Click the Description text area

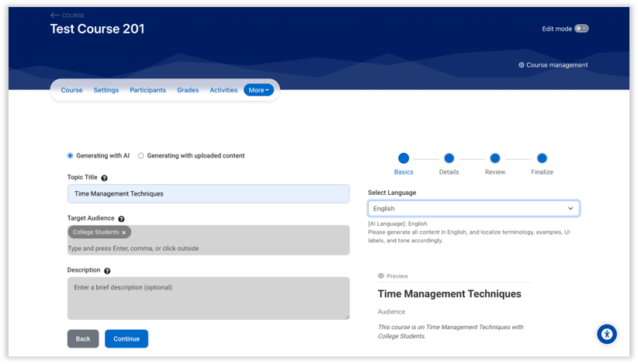coord(208,299)
